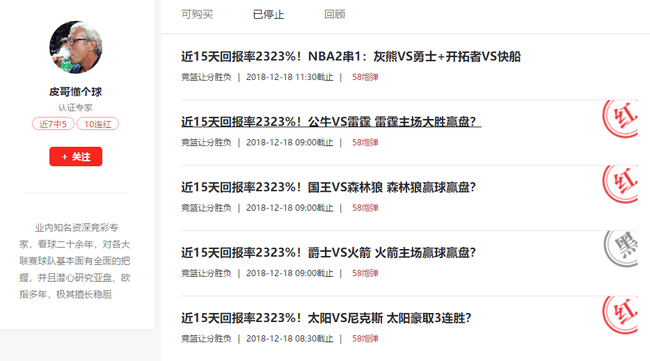The height and width of the screenshot is (361, 650).
Task: Switch to the 可购买 tab
Action: tap(197, 15)
